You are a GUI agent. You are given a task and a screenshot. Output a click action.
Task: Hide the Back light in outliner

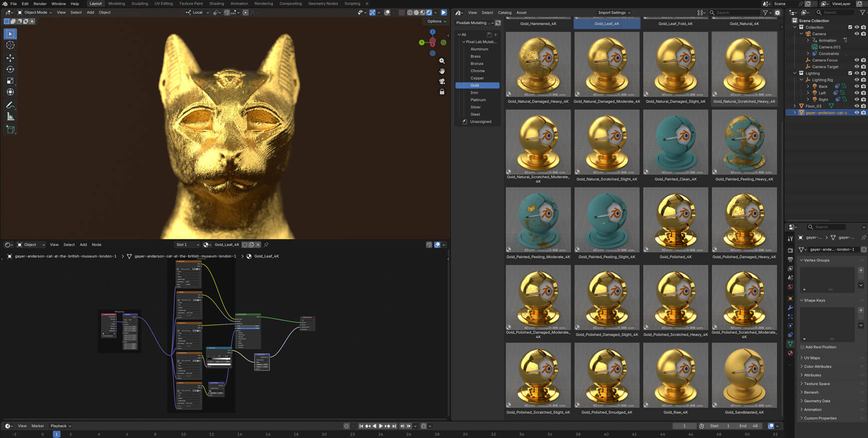click(x=857, y=86)
